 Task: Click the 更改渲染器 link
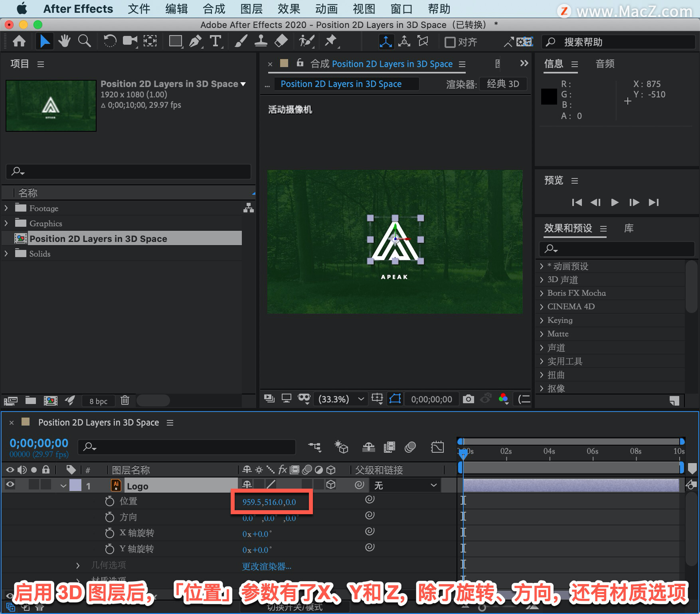(x=267, y=566)
